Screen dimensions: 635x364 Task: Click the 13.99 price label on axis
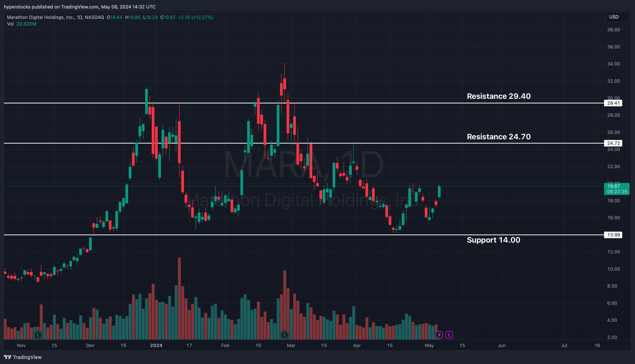pyautogui.click(x=613, y=235)
